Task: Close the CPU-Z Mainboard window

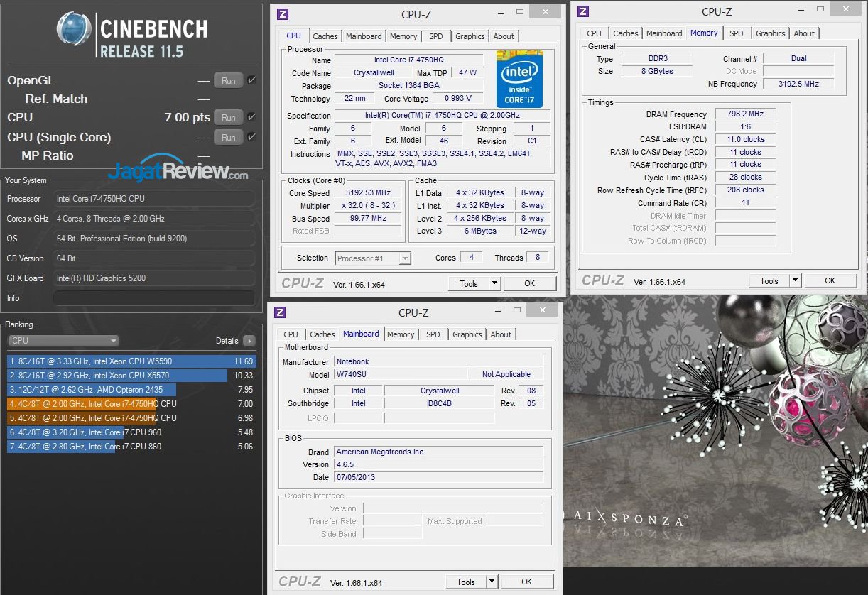Action: point(542,310)
